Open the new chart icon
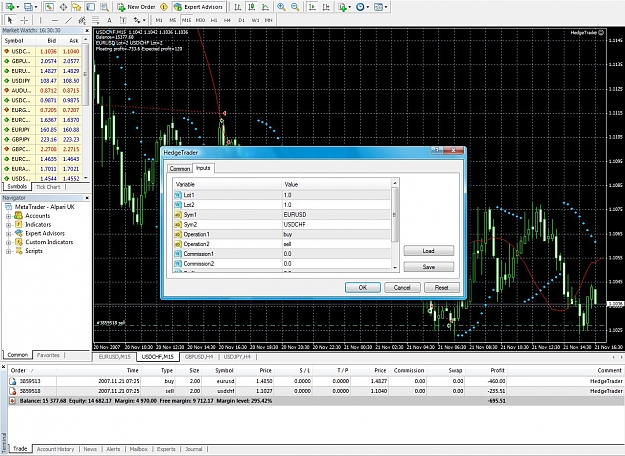The image size is (625, 456). pos(10,7)
